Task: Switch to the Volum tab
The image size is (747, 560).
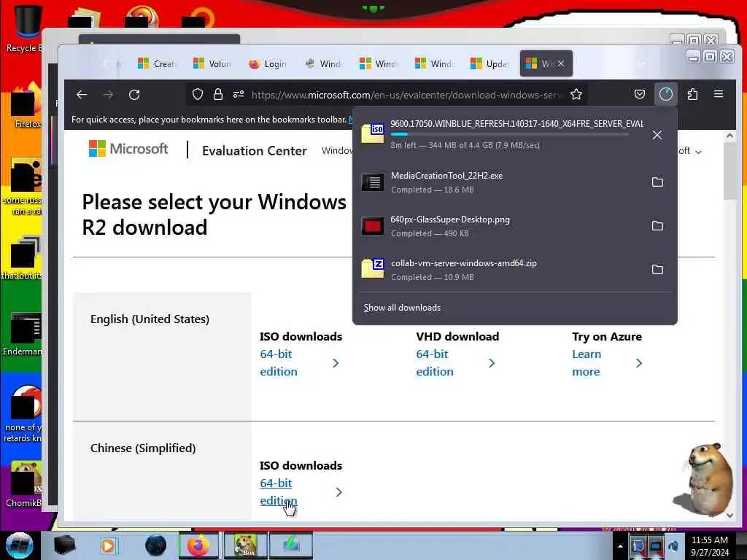Action: 212,63
